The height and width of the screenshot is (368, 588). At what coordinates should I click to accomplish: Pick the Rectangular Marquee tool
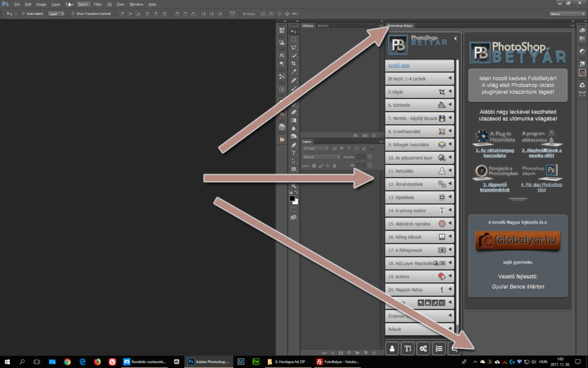pyautogui.click(x=294, y=39)
